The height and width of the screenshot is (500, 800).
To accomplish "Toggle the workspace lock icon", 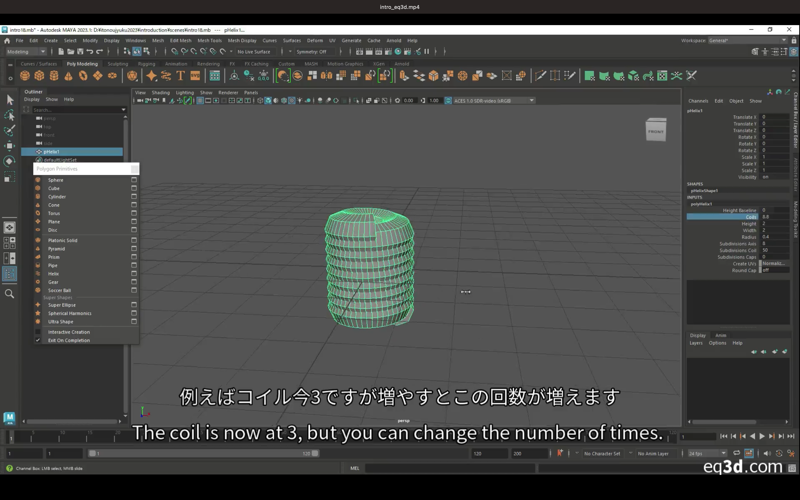I will click(x=794, y=40).
